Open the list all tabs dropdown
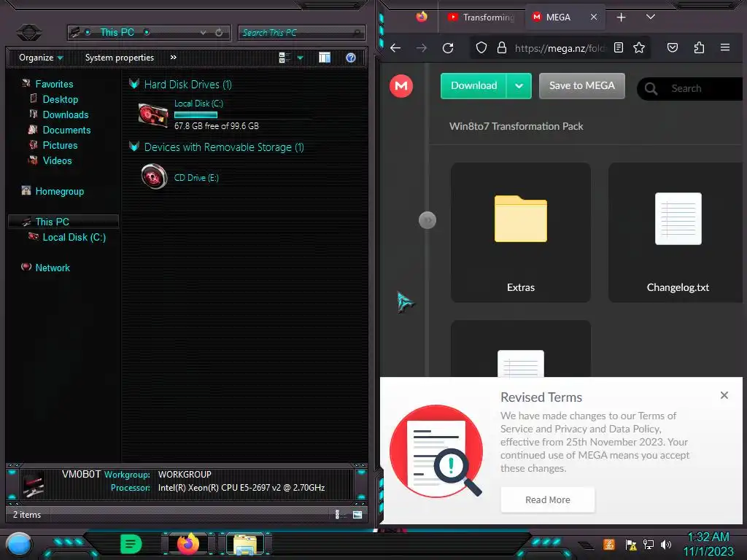The height and width of the screenshot is (560, 747). pos(650,17)
